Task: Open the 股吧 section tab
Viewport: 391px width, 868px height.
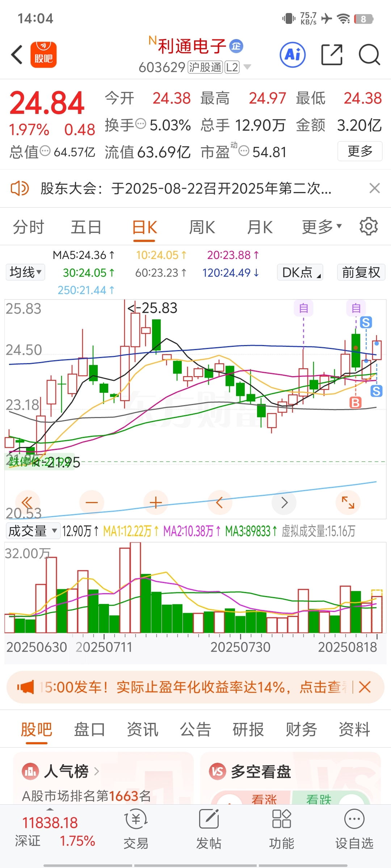Action: tap(37, 729)
